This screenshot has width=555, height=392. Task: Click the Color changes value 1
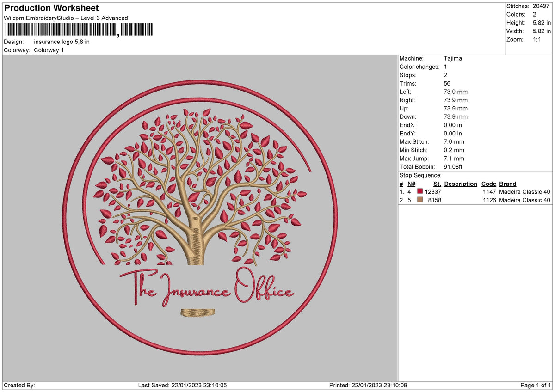tap(445, 67)
